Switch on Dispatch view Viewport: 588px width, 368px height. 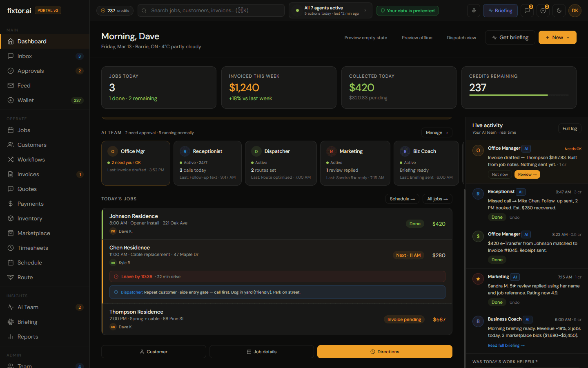click(461, 37)
